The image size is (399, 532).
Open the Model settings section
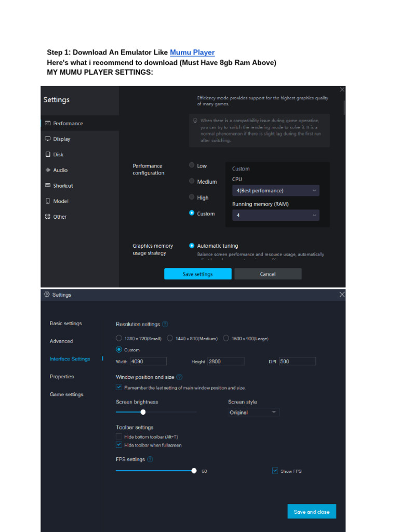(x=79, y=201)
